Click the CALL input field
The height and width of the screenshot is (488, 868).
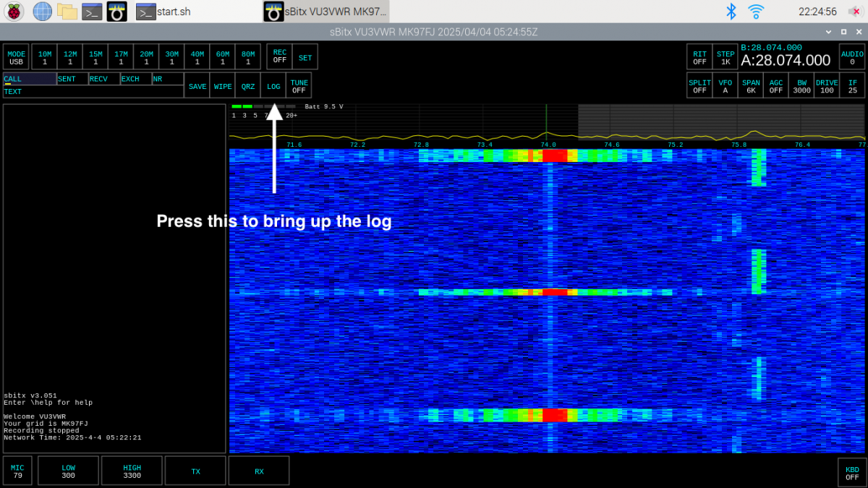30,80
